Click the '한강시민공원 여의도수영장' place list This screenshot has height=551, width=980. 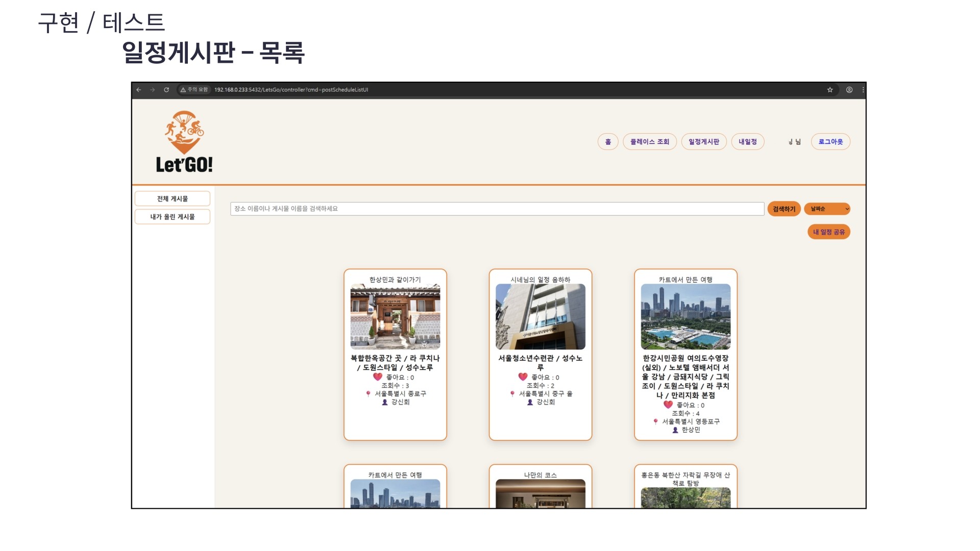pyautogui.click(x=685, y=377)
